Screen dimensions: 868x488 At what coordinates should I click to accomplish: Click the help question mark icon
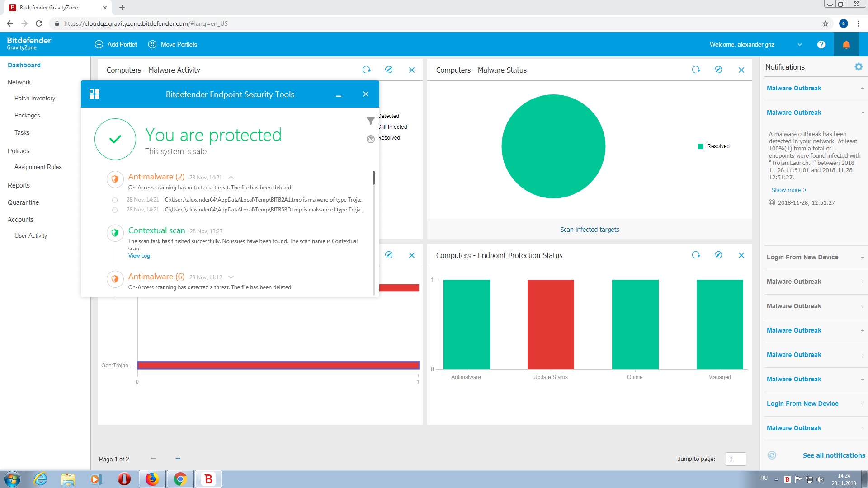821,44
